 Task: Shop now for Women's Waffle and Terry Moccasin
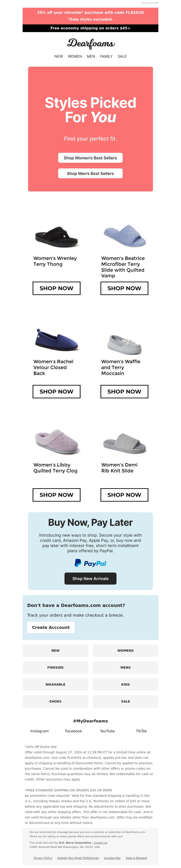[x=124, y=392]
